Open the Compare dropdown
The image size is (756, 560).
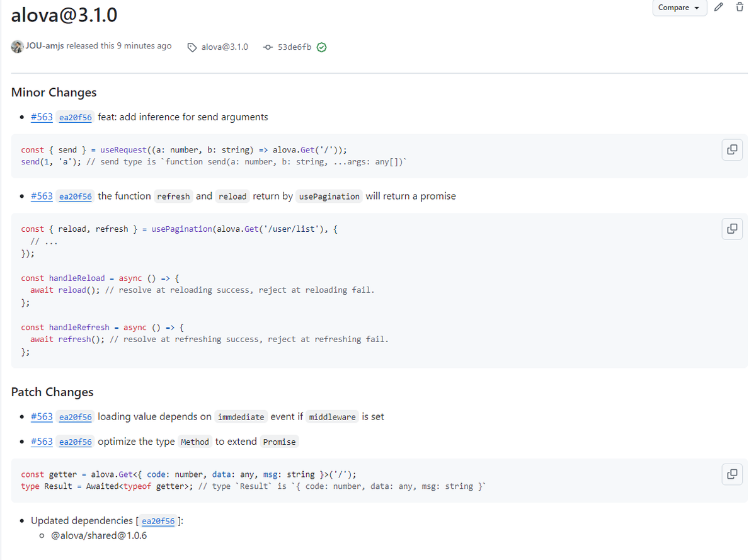(679, 8)
